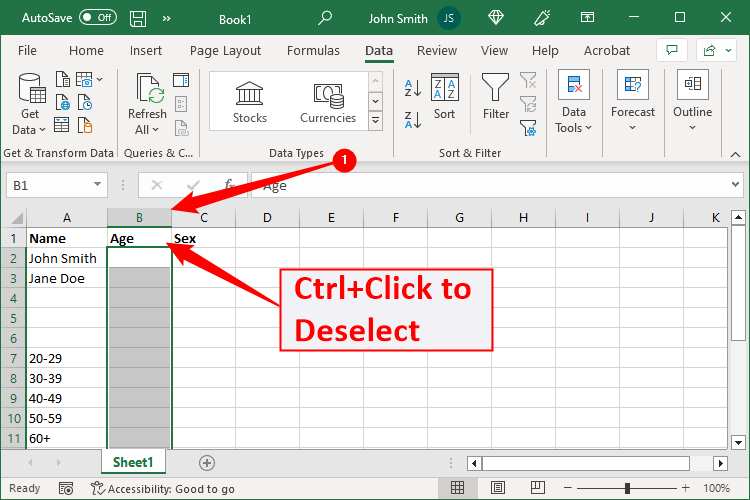Expand the Name Box dropdown arrow
Screen dimensions: 750x500
tap(97, 185)
